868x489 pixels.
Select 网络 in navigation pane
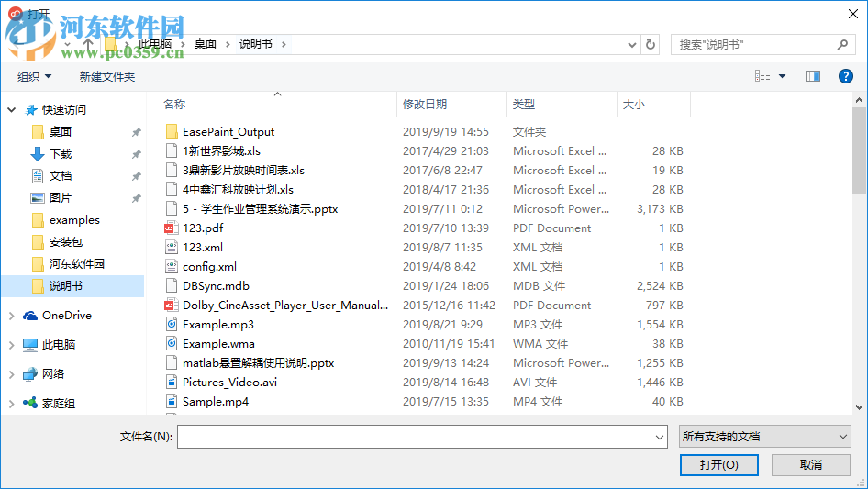53,373
